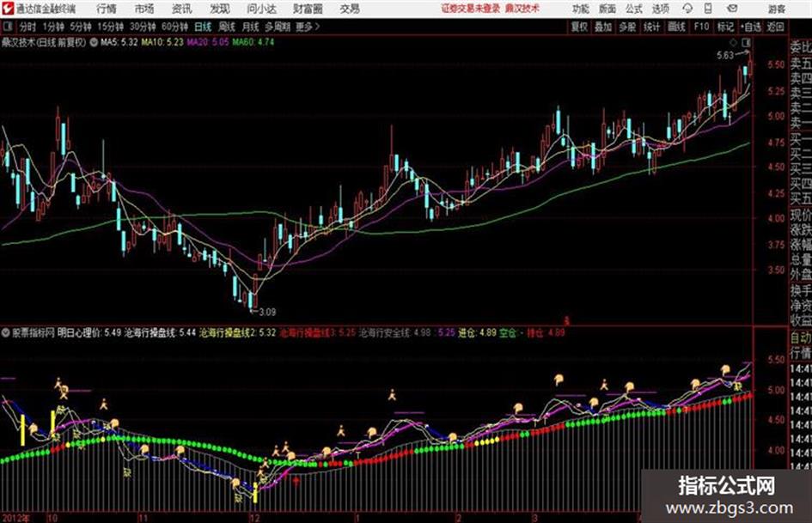
Task: Click the 标记 mark toolbar button
Action: tap(725, 27)
